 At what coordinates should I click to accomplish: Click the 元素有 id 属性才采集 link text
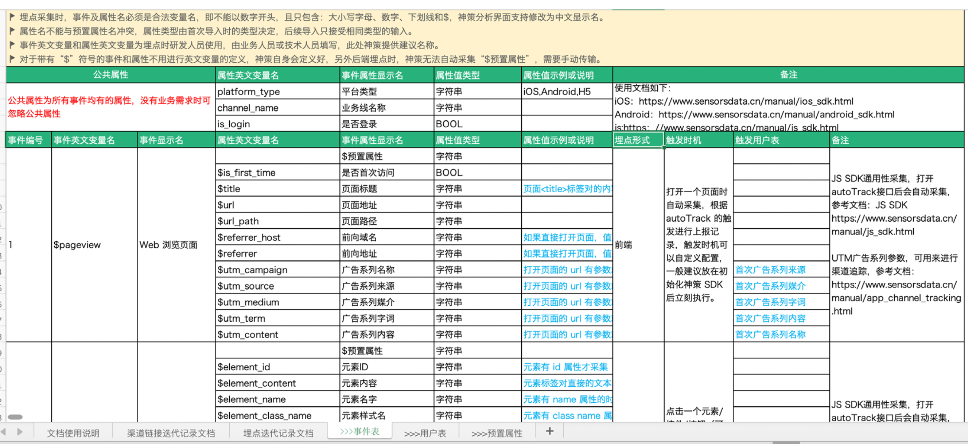point(565,367)
